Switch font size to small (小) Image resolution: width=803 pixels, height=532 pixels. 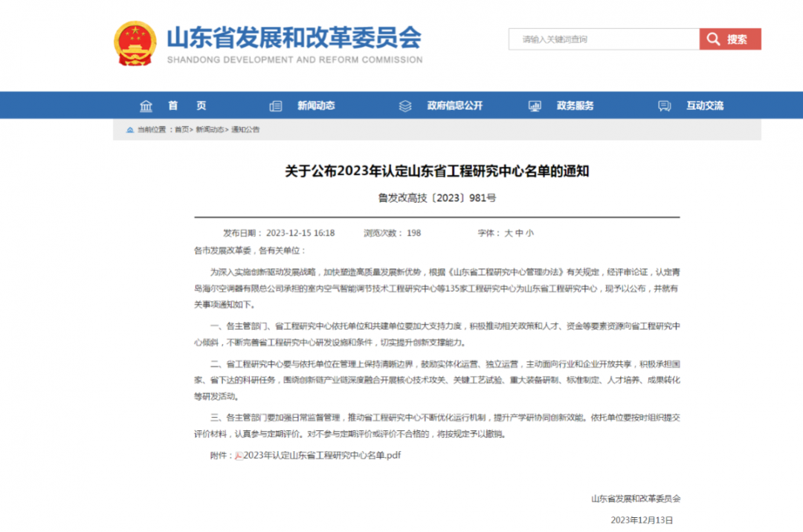(x=529, y=233)
